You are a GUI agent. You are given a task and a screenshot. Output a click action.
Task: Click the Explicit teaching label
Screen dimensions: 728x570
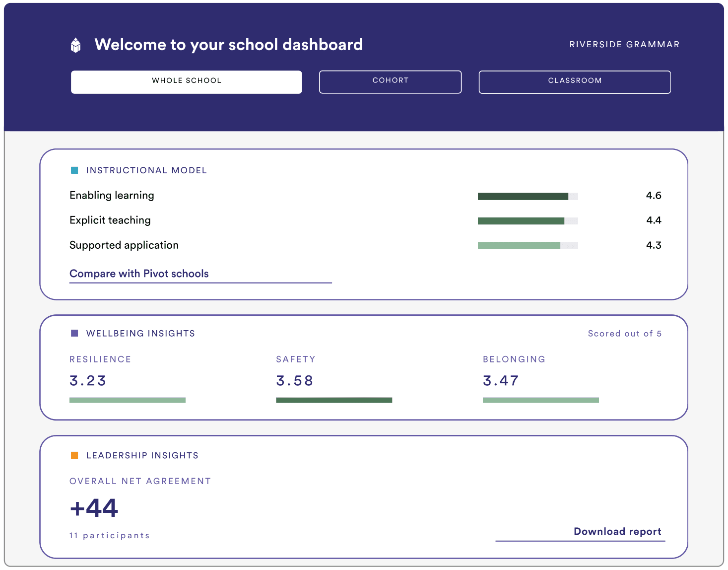coord(110,220)
